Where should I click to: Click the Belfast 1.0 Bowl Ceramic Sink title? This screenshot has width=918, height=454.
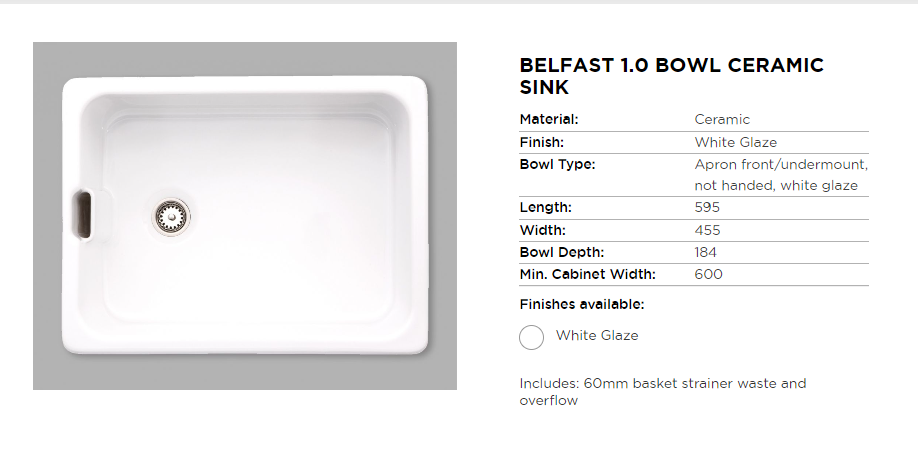[x=671, y=76]
